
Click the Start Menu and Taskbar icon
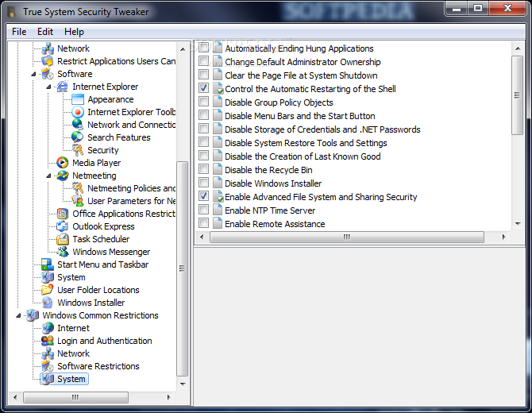click(x=48, y=264)
